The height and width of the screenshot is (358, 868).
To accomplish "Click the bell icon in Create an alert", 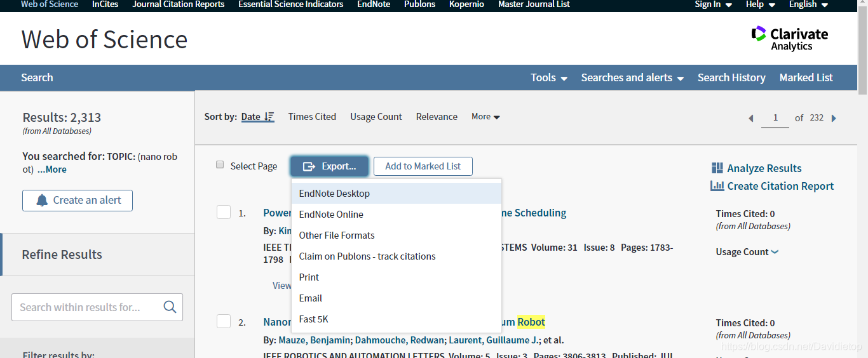I will [42, 201].
